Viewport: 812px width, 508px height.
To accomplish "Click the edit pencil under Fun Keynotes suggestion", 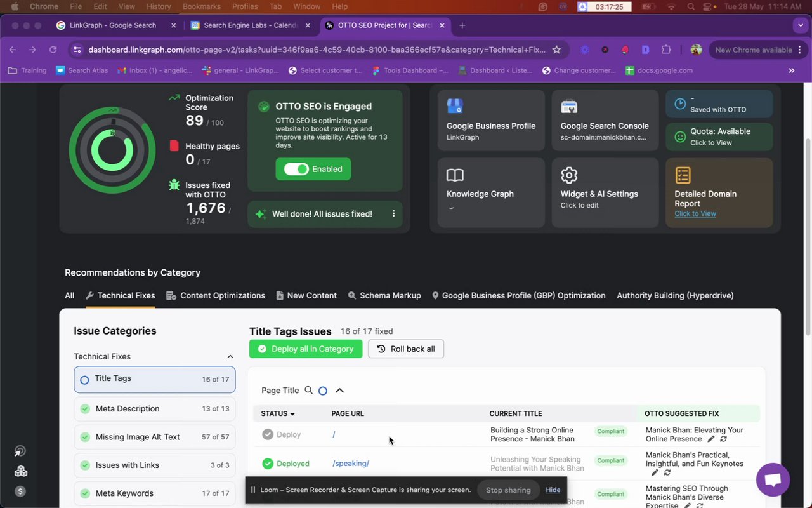I will 655,472.
